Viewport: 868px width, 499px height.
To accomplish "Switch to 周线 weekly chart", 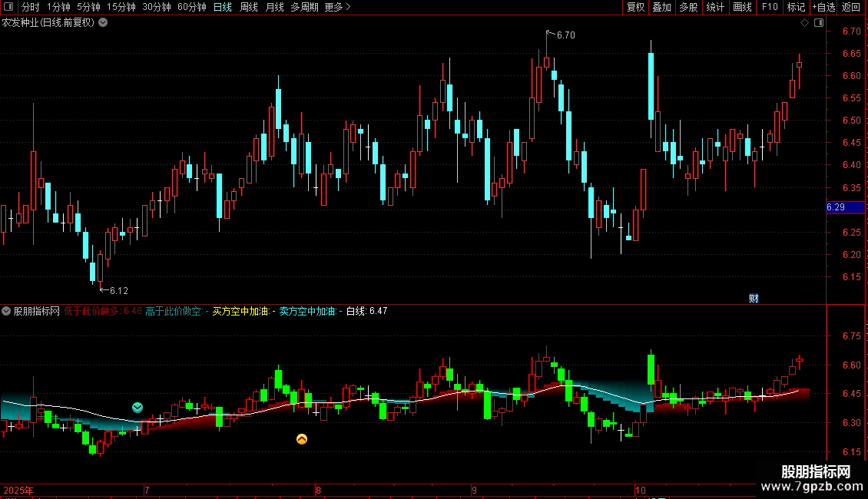I will 249,7.
